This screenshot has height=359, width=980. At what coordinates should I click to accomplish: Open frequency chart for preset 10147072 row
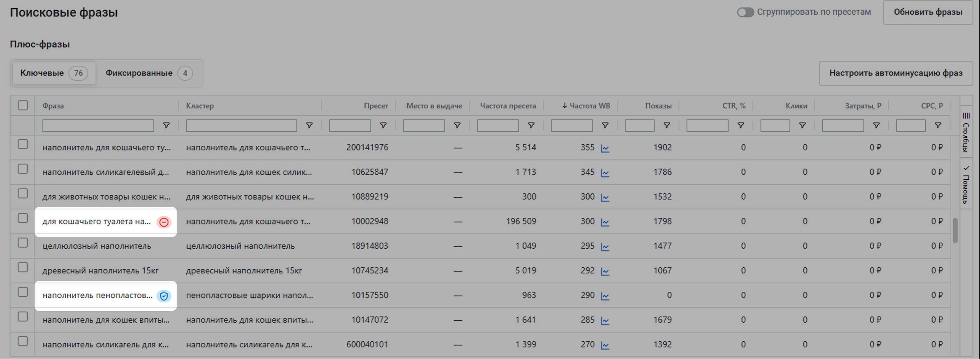pyautogui.click(x=605, y=321)
